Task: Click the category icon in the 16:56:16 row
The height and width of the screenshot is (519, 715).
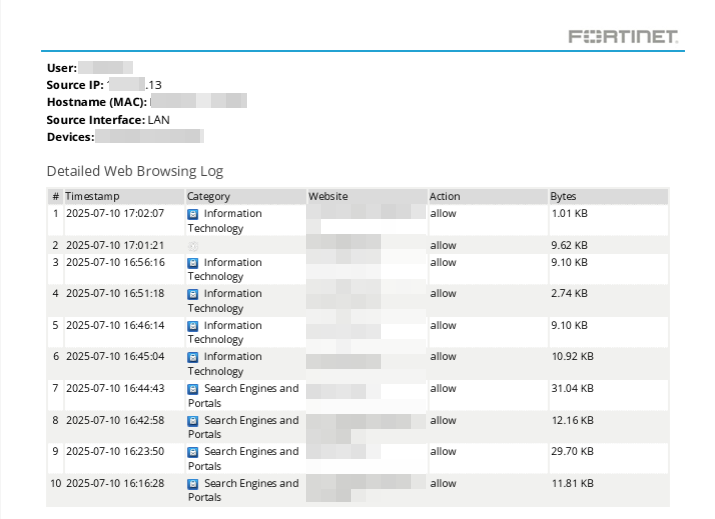Action: [x=193, y=263]
